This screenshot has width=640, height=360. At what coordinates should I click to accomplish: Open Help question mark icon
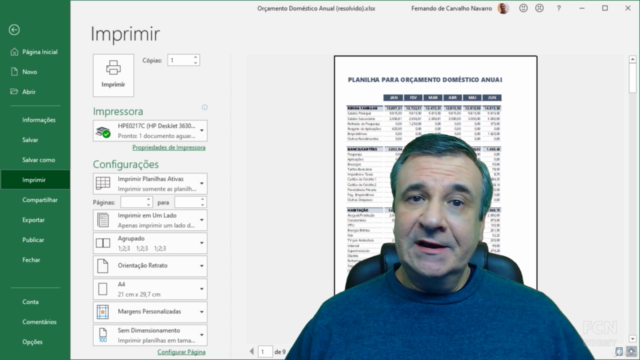click(559, 8)
